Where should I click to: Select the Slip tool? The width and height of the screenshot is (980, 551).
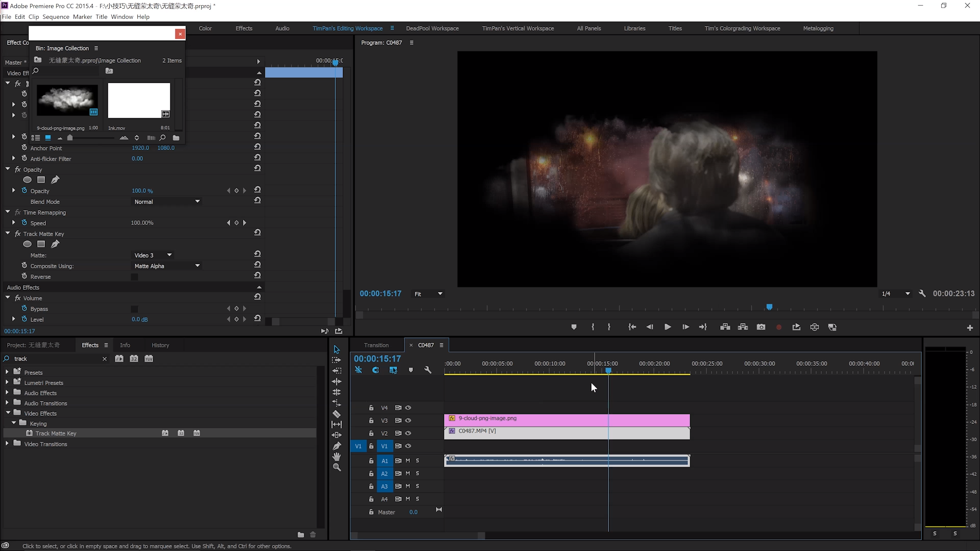(336, 424)
